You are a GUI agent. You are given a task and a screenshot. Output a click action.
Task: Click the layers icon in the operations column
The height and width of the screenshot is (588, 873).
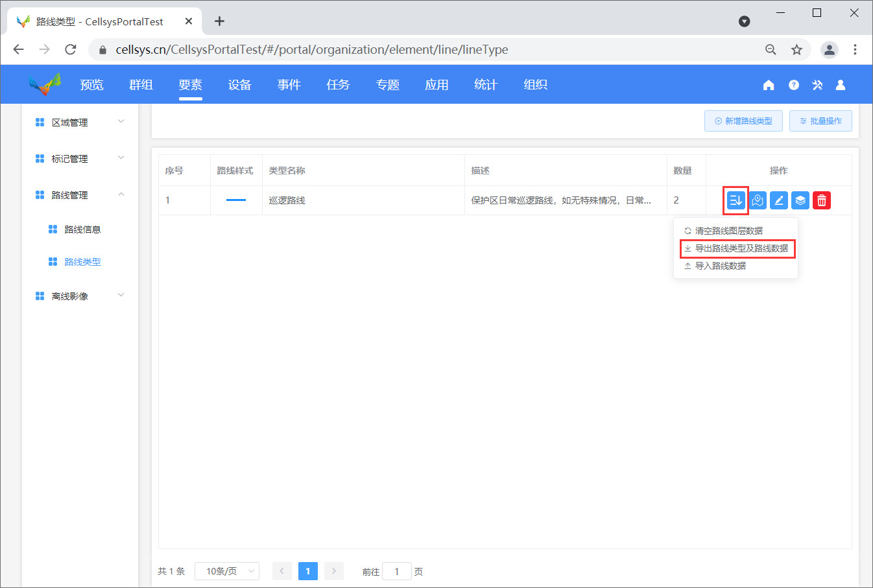click(x=800, y=200)
